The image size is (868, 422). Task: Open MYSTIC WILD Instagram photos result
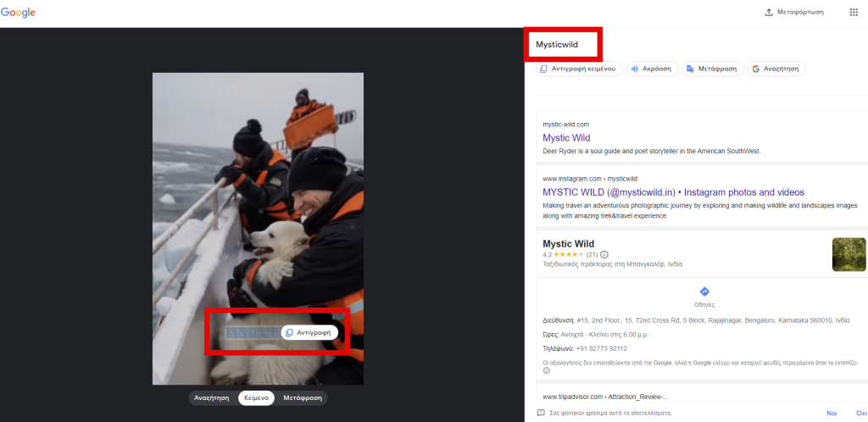[673, 192]
